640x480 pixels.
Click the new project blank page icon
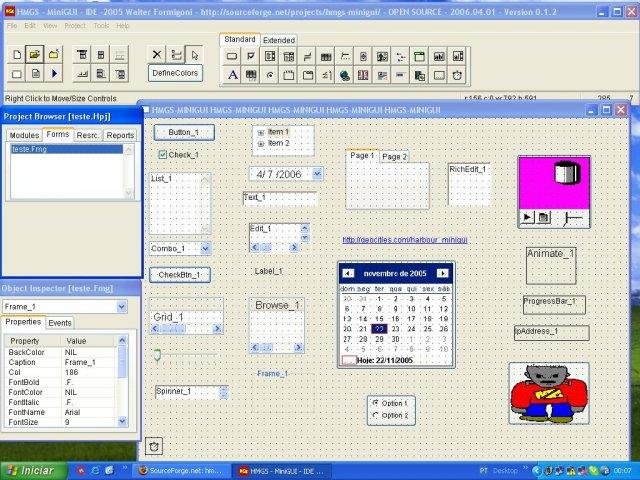(x=17, y=55)
